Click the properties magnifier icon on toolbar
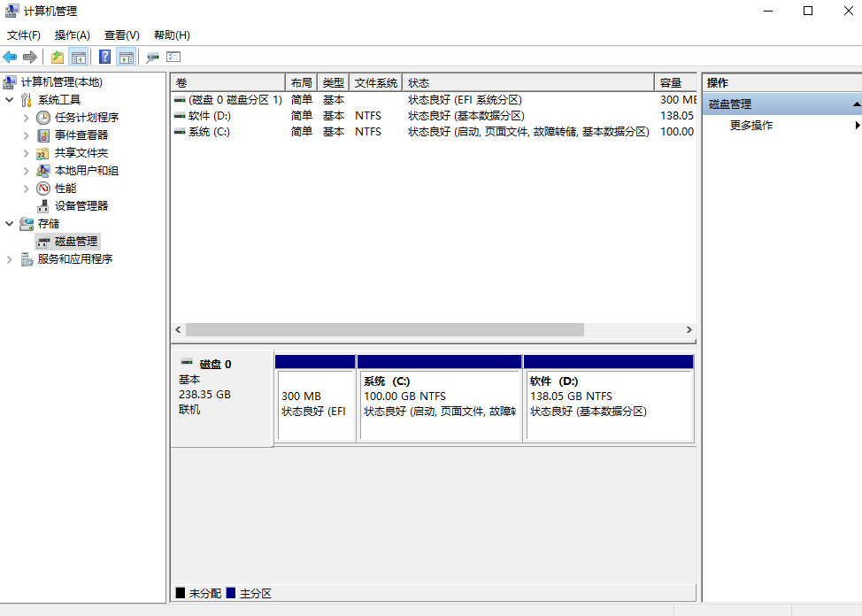Viewport: 862px width, 616px height. click(x=150, y=57)
